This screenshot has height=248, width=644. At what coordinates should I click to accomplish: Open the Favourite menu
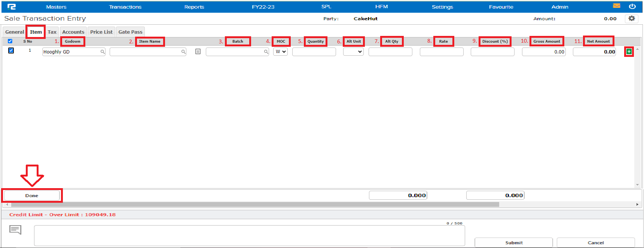click(501, 7)
